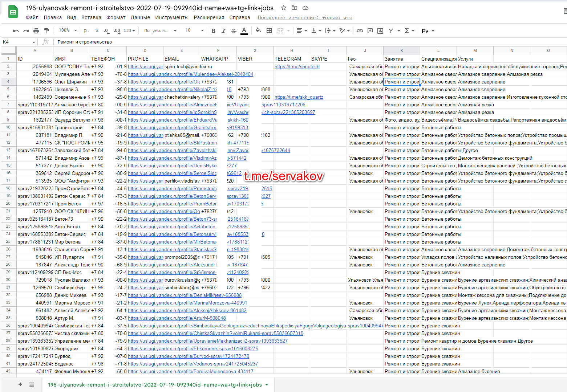This screenshot has height=392, width=567.
Task: Open more number formats 123
Action: (129, 31)
